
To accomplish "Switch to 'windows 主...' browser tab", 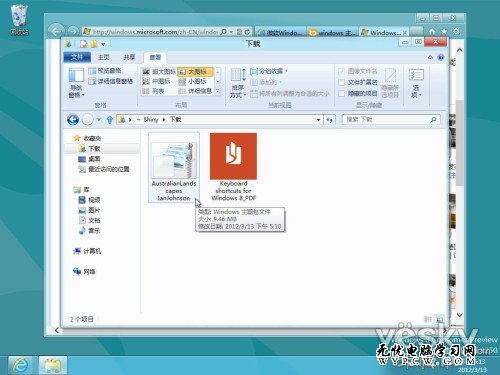I will pyautogui.click(x=332, y=32).
